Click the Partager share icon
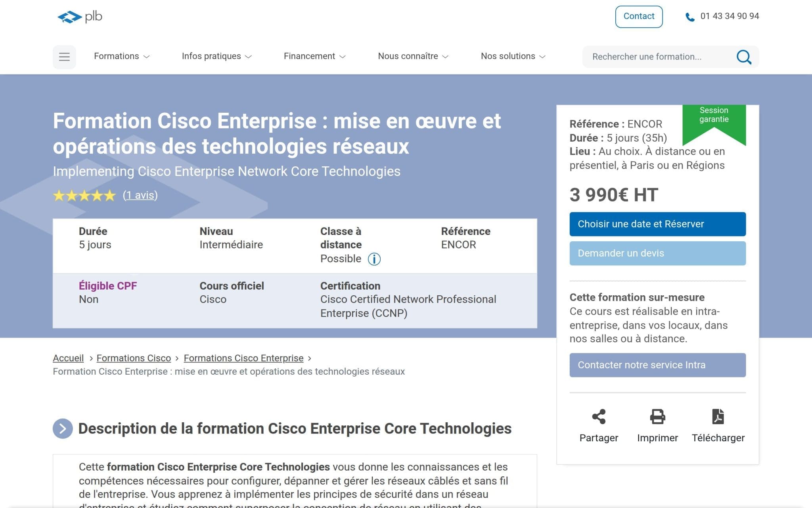 tap(599, 417)
